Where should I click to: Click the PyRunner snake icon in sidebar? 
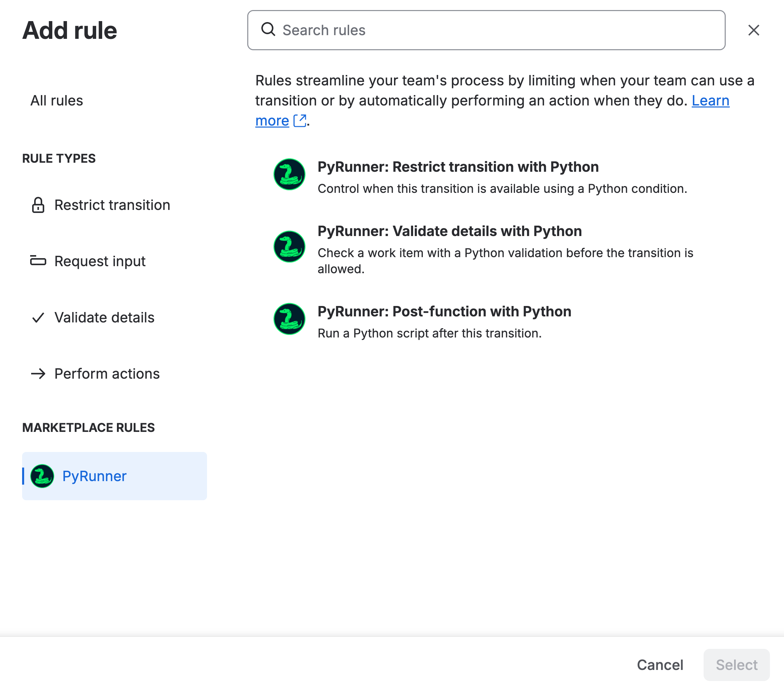tap(42, 476)
